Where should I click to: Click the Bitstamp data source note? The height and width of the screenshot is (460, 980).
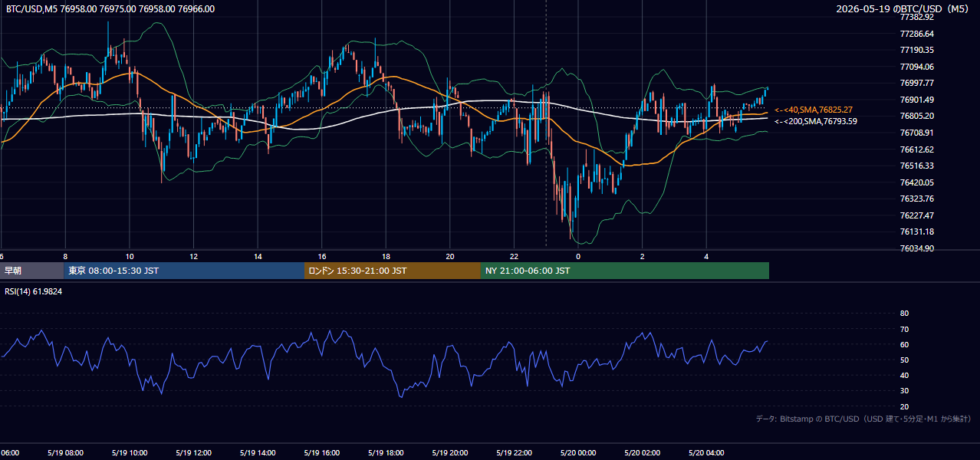click(x=863, y=419)
